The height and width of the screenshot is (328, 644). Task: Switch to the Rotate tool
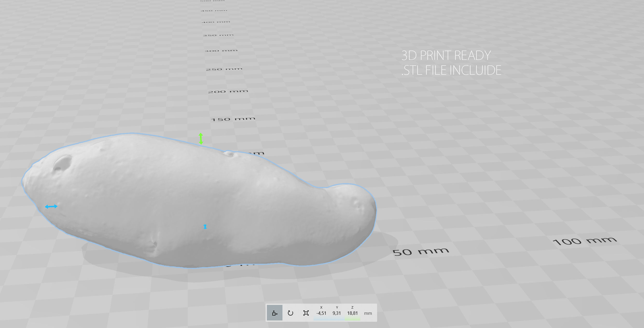290,313
